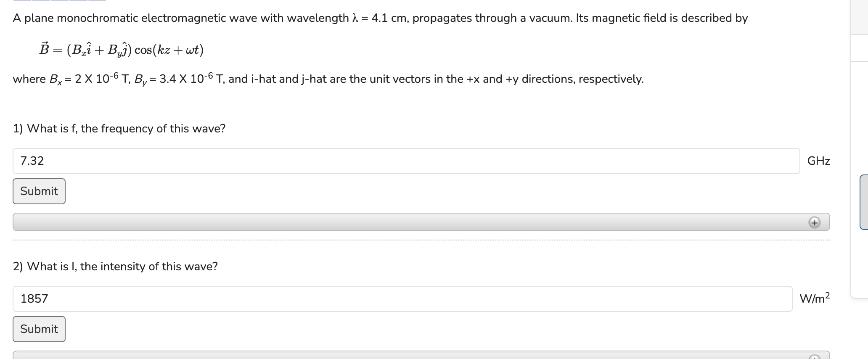Open the first blue navigation link at top left

[22, 1]
